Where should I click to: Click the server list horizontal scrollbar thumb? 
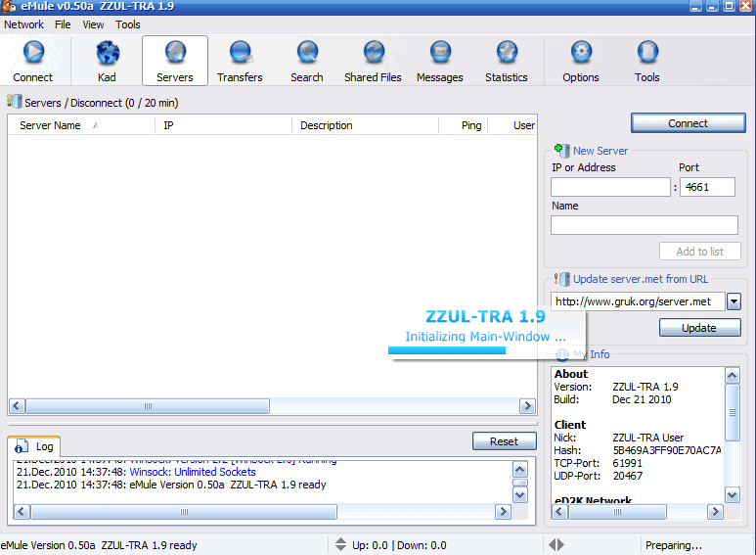coord(148,406)
